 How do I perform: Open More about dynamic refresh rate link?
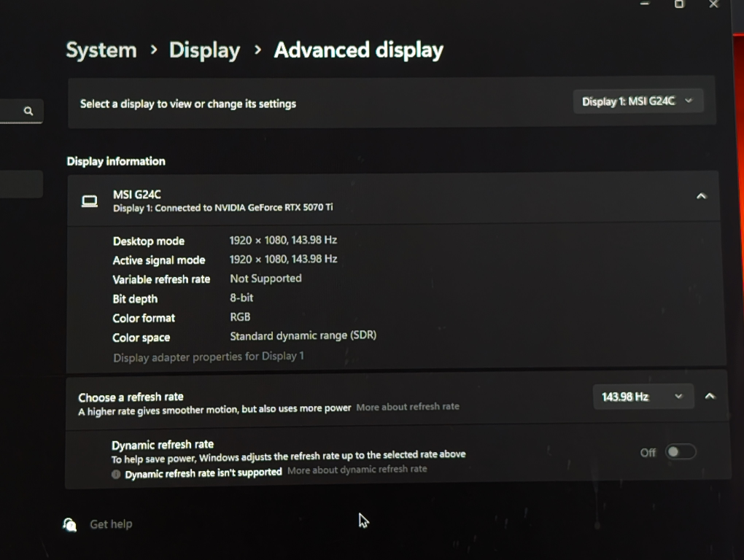tap(357, 470)
